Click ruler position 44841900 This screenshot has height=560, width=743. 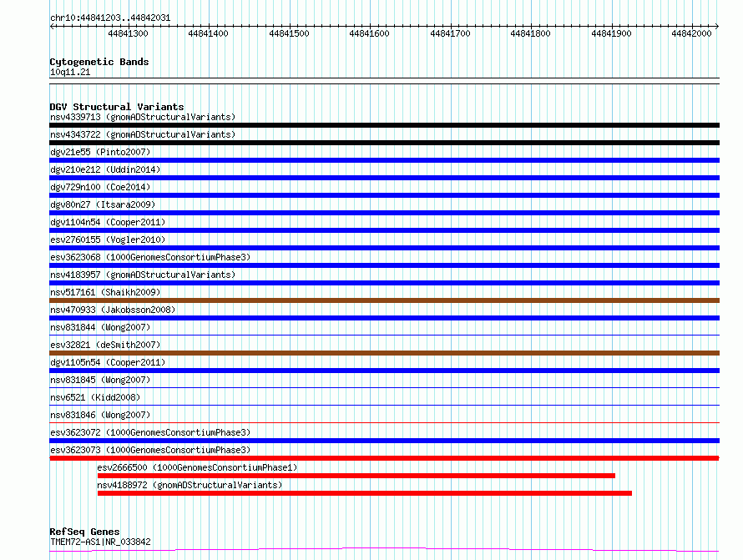click(611, 33)
